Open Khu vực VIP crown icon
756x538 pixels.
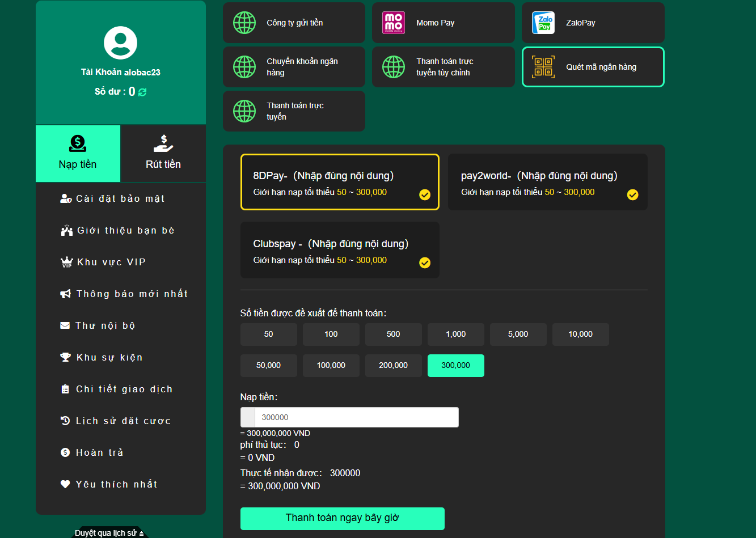click(x=67, y=262)
